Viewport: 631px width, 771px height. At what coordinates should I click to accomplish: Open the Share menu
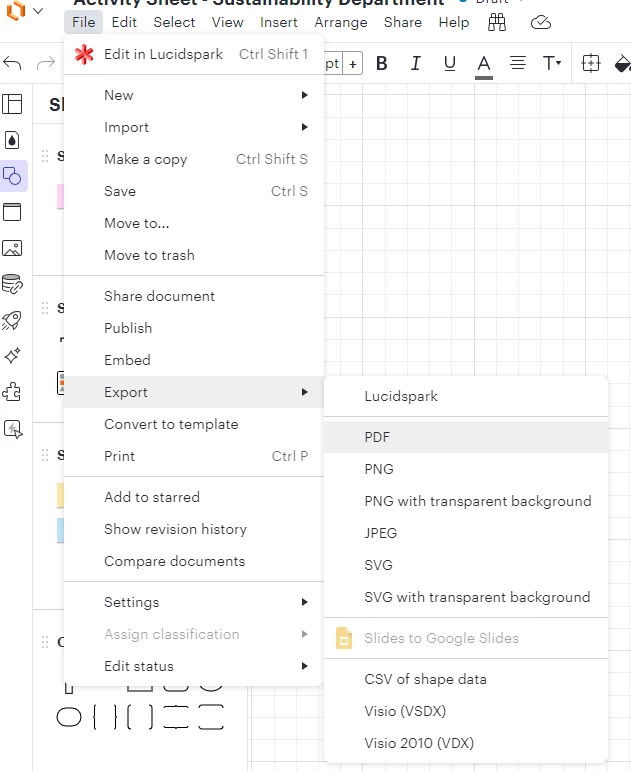[x=403, y=22]
